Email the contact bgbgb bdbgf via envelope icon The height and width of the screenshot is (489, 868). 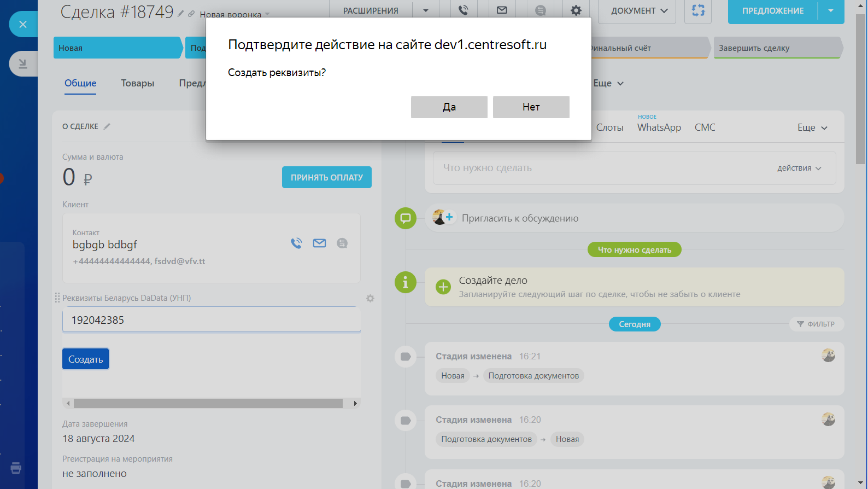pyautogui.click(x=319, y=243)
